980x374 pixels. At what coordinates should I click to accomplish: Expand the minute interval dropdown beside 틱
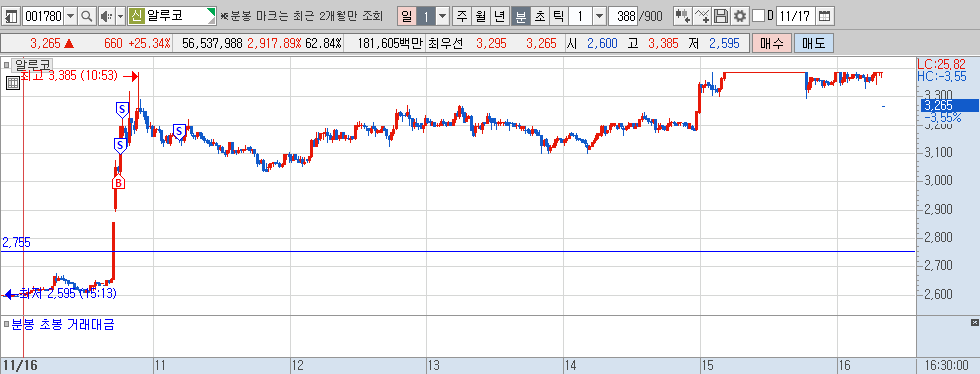[x=599, y=16]
